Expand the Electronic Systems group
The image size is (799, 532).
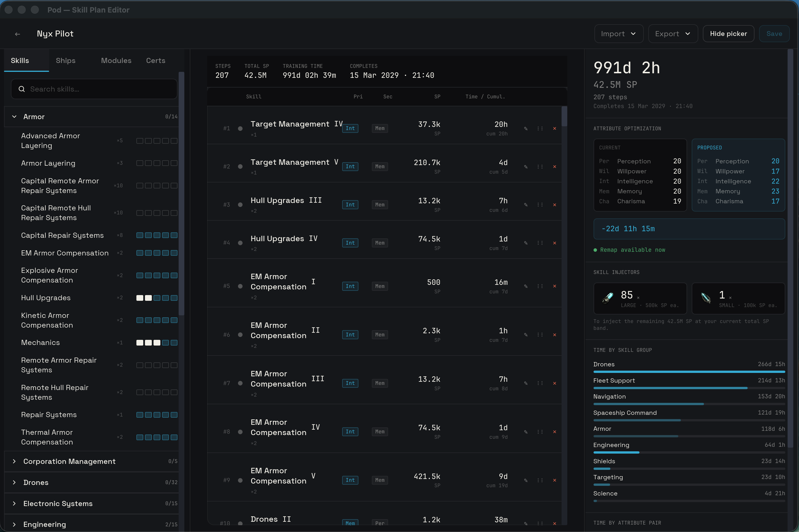(x=91, y=503)
